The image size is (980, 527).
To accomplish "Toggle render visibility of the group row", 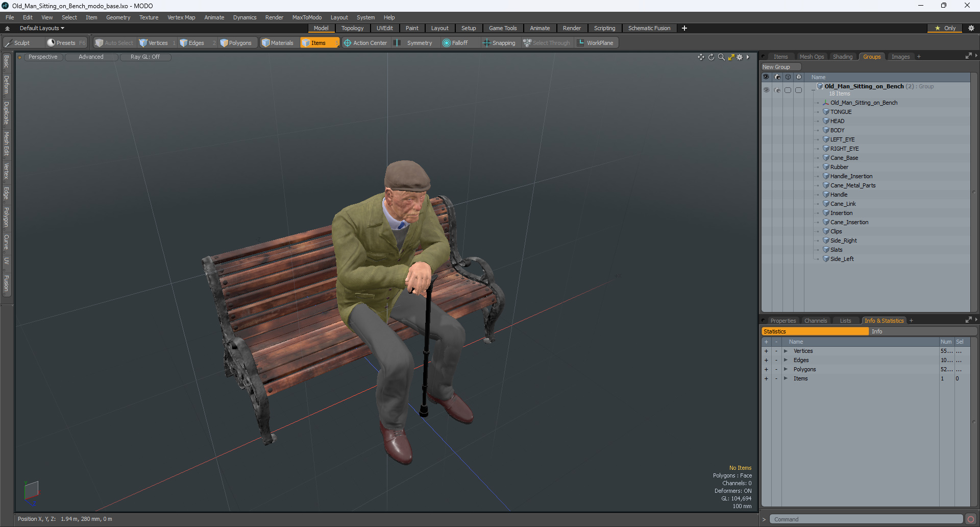I will tap(777, 90).
